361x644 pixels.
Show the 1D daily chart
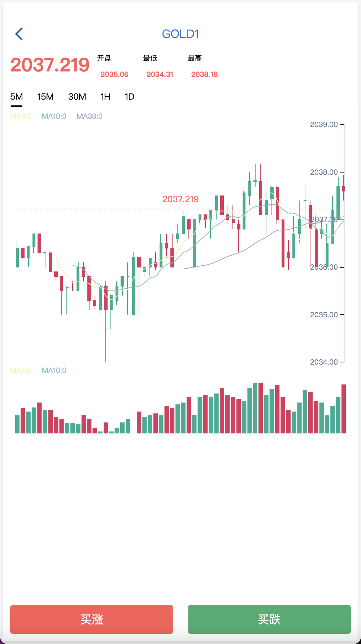click(x=129, y=97)
